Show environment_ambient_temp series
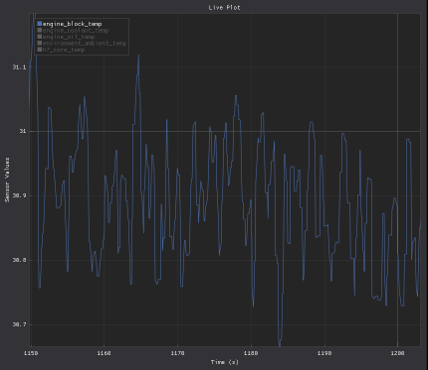This screenshot has height=370, width=428. point(82,43)
